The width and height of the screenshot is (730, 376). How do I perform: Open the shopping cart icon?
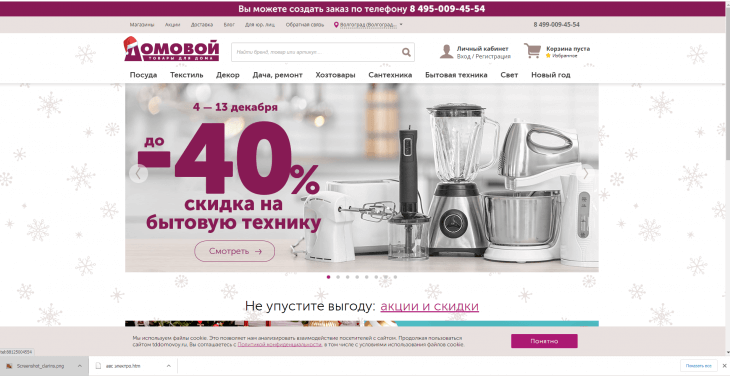pyautogui.click(x=533, y=50)
